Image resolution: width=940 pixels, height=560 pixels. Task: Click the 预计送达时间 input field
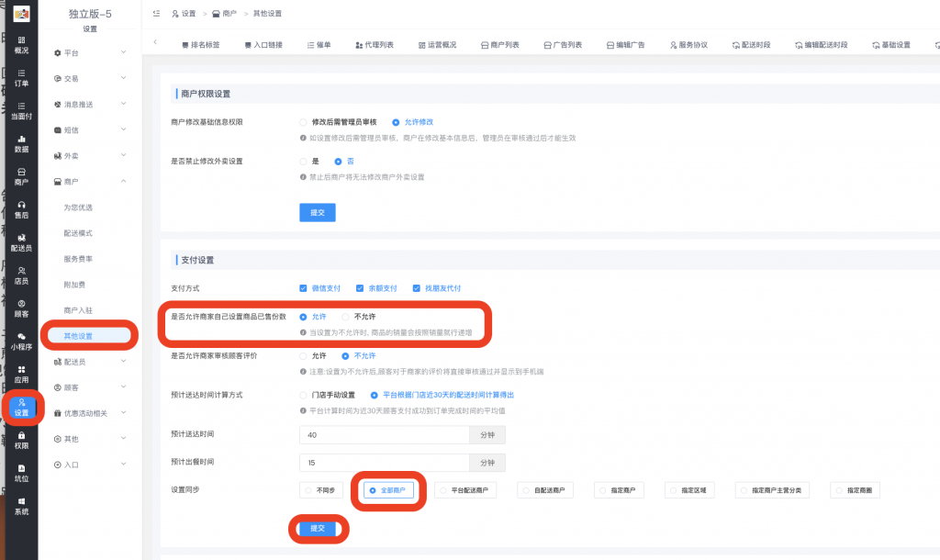coord(386,434)
